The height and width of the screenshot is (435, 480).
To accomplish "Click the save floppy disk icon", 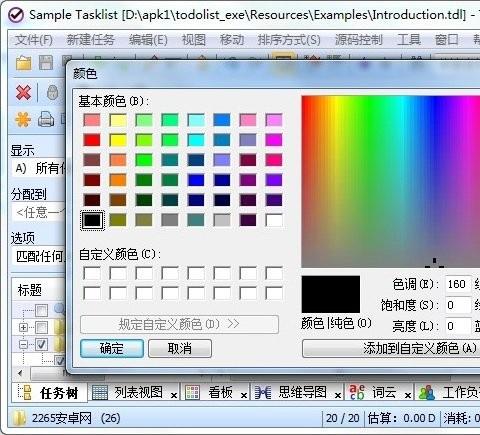I will (x=46, y=62).
